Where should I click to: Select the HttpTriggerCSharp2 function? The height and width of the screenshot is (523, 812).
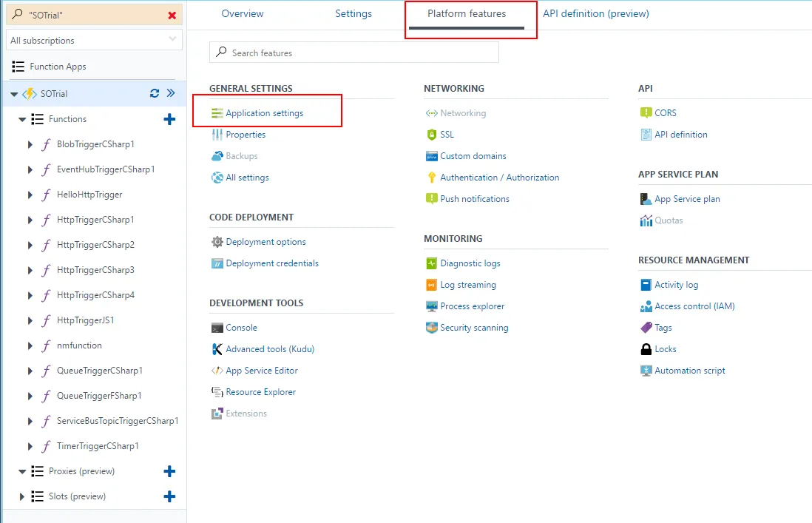(x=95, y=245)
